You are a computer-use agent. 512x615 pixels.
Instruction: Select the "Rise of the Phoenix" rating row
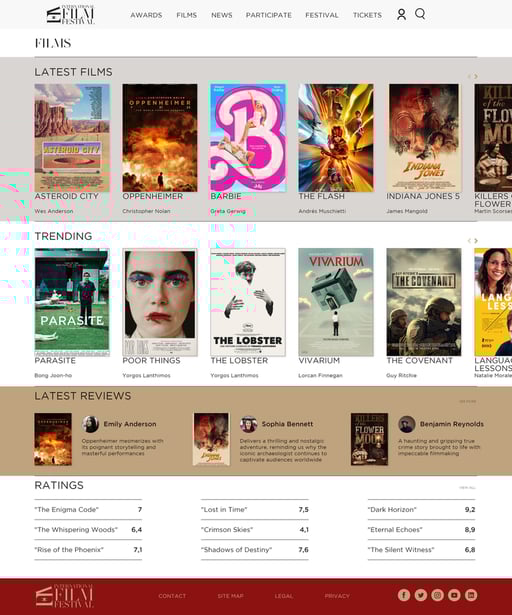pos(88,549)
